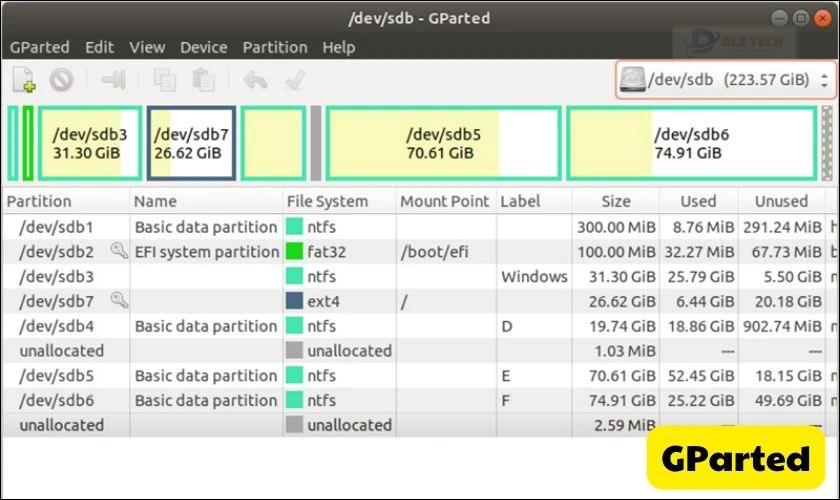Click the Resize/Move toolbar icon
This screenshot has height=500, width=840.
pyautogui.click(x=112, y=80)
